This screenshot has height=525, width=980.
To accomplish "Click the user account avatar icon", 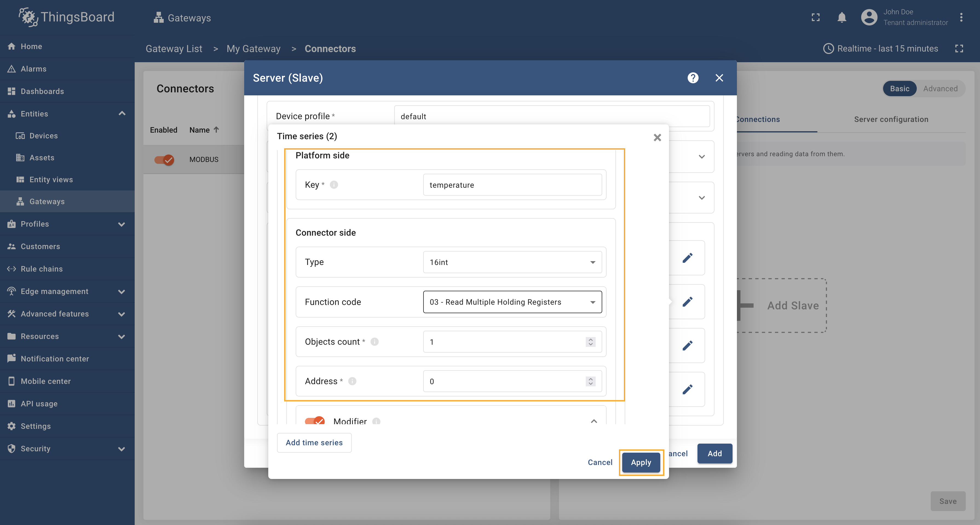I will pyautogui.click(x=869, y=17).
